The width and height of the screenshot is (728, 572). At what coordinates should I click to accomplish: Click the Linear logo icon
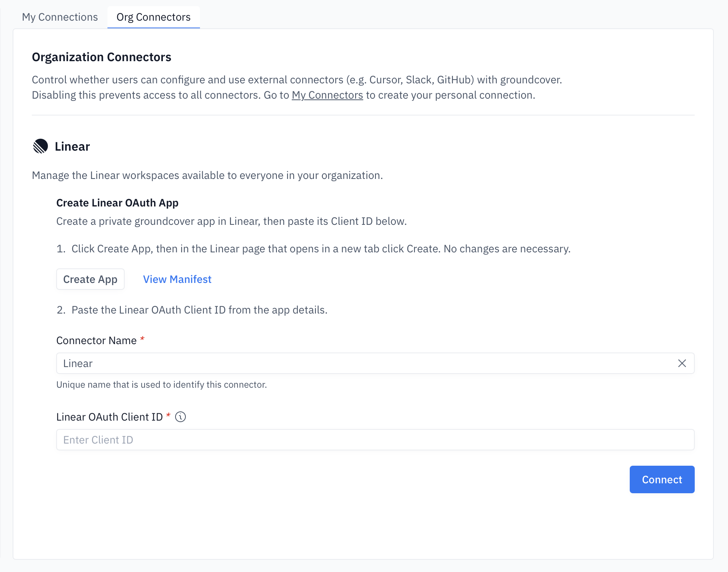point(41,146)
